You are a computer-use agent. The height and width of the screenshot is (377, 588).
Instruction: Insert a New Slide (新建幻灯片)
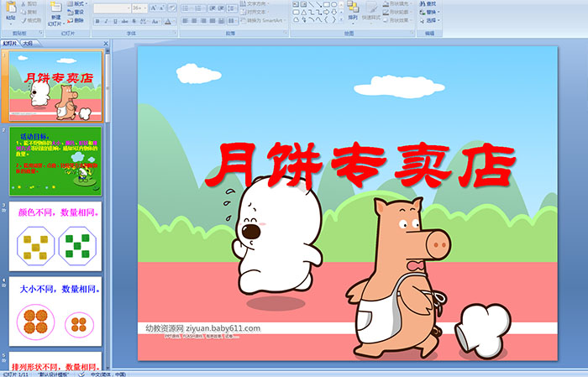[x=56, y=14]
